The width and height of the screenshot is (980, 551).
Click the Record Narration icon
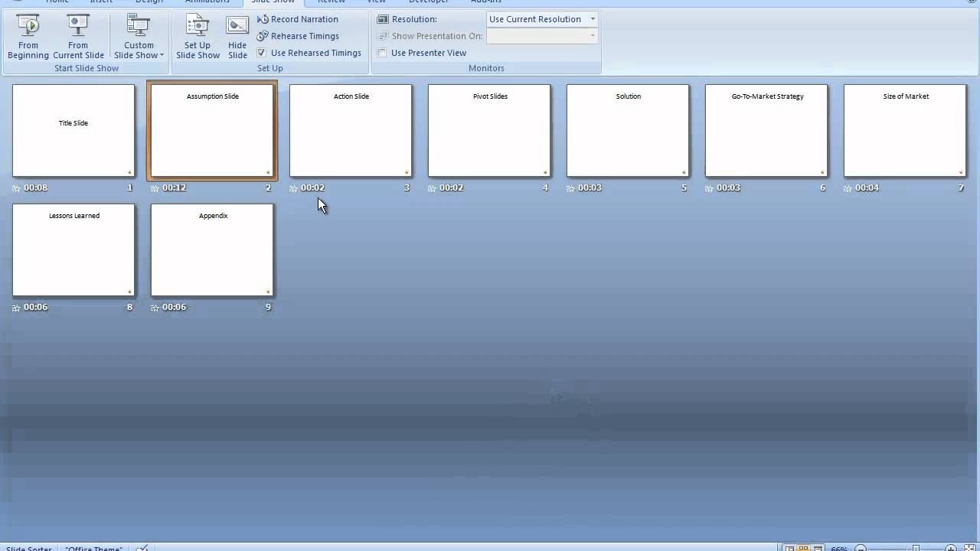tap(263, 19)
